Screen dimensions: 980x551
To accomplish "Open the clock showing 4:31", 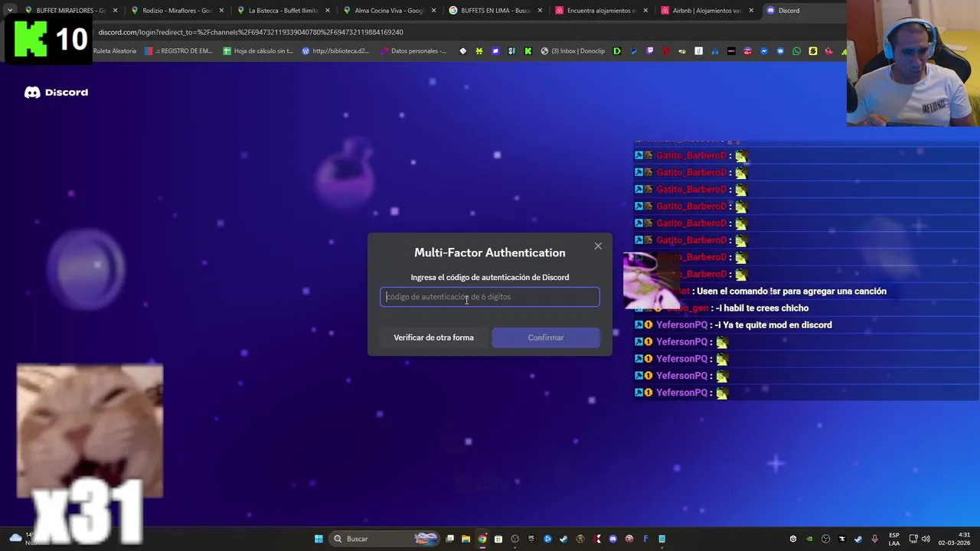I will (954, 539).
